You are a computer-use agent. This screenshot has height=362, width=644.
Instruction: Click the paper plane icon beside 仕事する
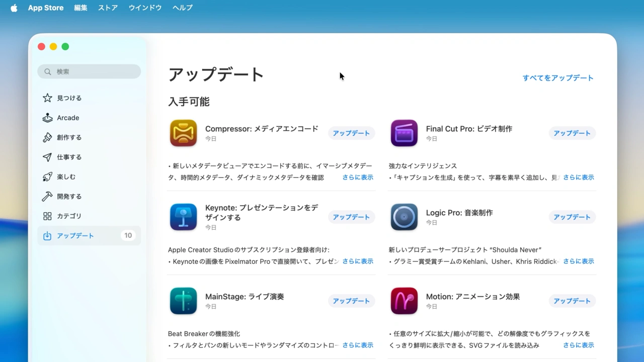(x=47, y=157)
